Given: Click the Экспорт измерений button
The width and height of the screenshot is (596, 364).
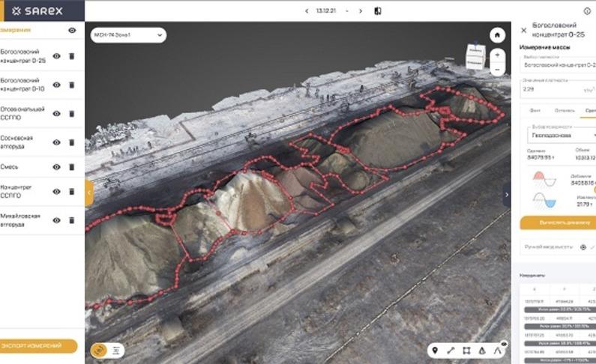Looking at the screenshot, I should (38, 346).
